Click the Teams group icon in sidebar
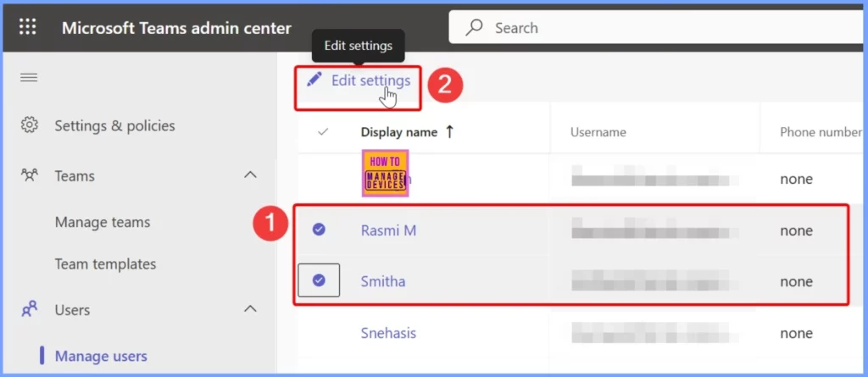This screenshot has height=377, width=868. tap(29, 175)
